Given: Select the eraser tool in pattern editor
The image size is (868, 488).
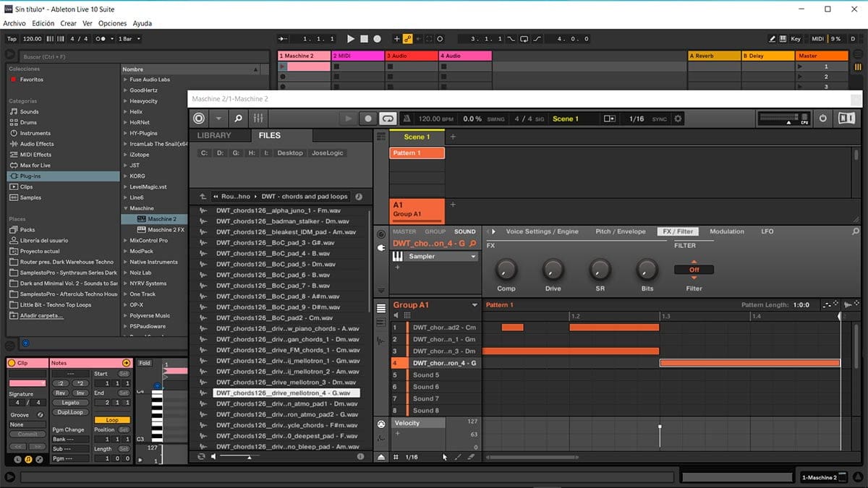Looking at the screenshot, I should tap(471, 457).
